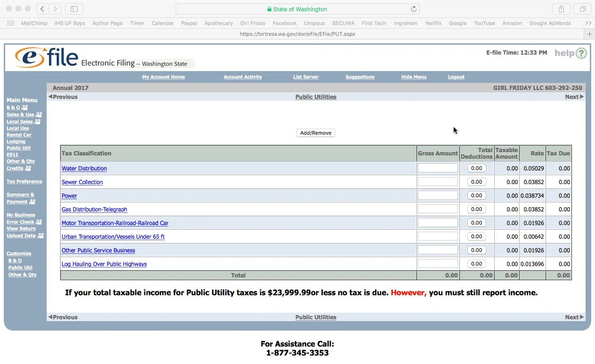The image size is (595, 364).
Task: Click the efile logo
Action: pyautogui.click(x=47, y=57)
